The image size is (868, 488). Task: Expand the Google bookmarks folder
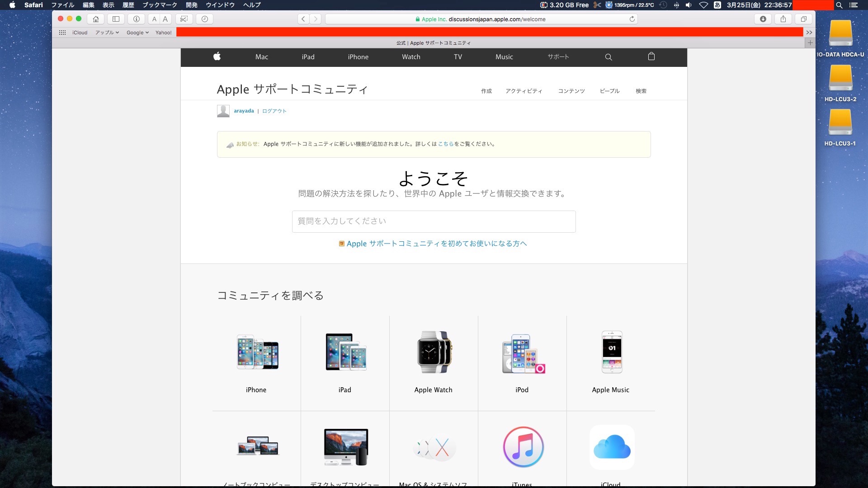(137, 33)
